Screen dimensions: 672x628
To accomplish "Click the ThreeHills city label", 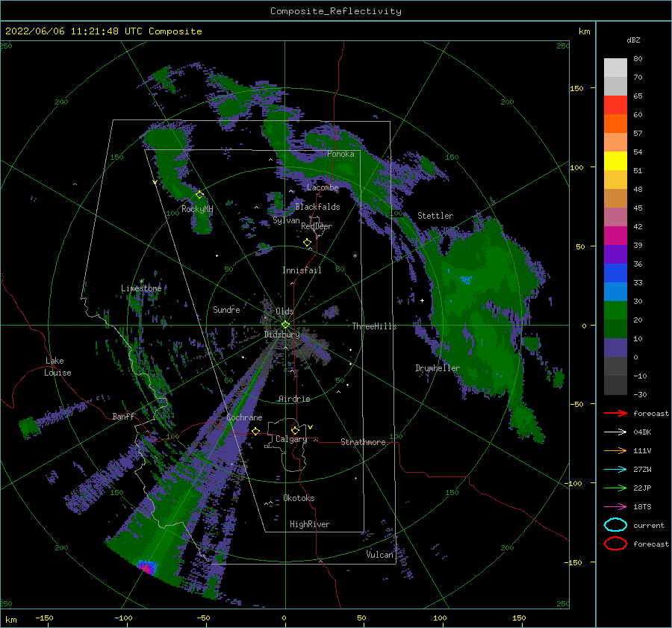I will pos(375,326).
